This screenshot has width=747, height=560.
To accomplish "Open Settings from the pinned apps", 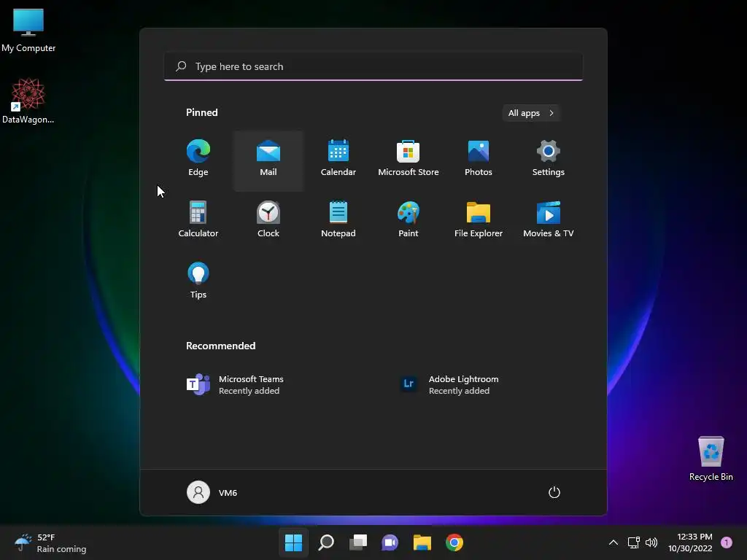I will 549,158.
